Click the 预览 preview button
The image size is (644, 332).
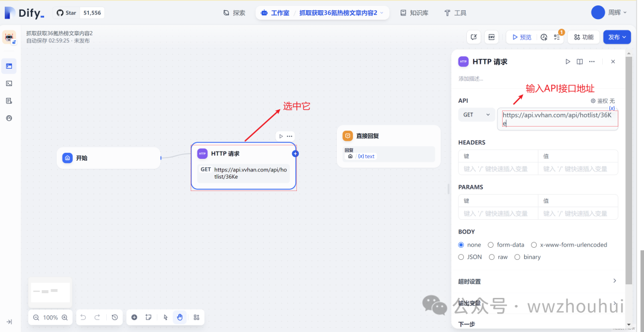coord(521,37)
